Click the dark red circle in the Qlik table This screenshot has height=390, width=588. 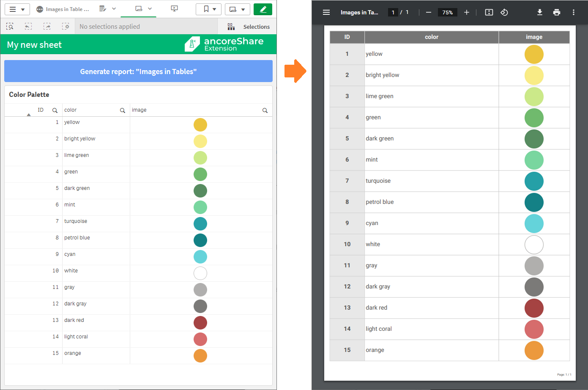(x=200, y=323)
